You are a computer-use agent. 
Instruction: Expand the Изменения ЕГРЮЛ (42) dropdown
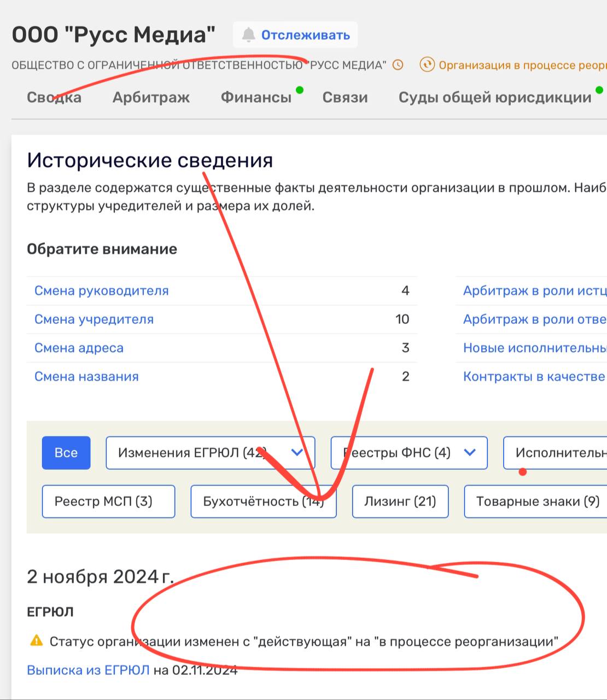297,452
